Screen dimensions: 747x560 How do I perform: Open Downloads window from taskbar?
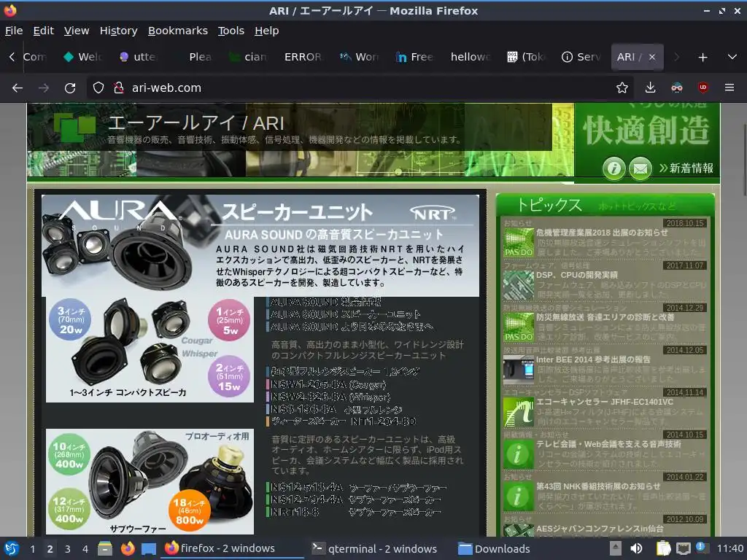[494, 548]
